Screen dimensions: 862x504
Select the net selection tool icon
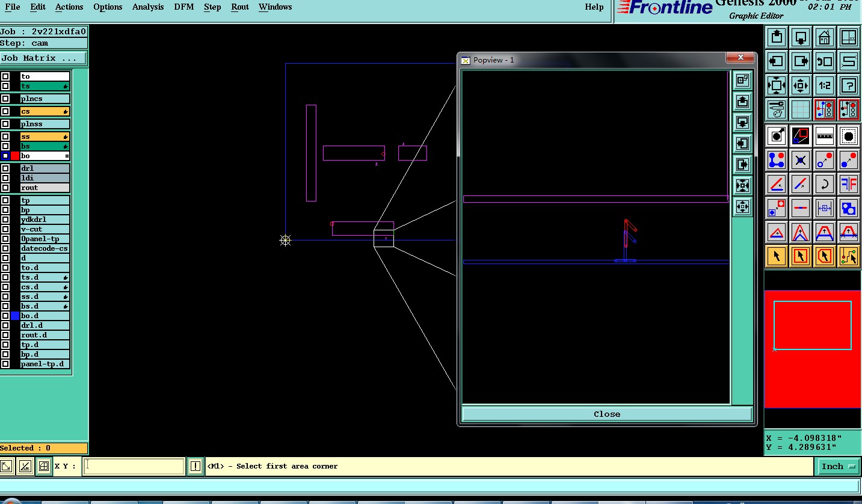point(849,256)
